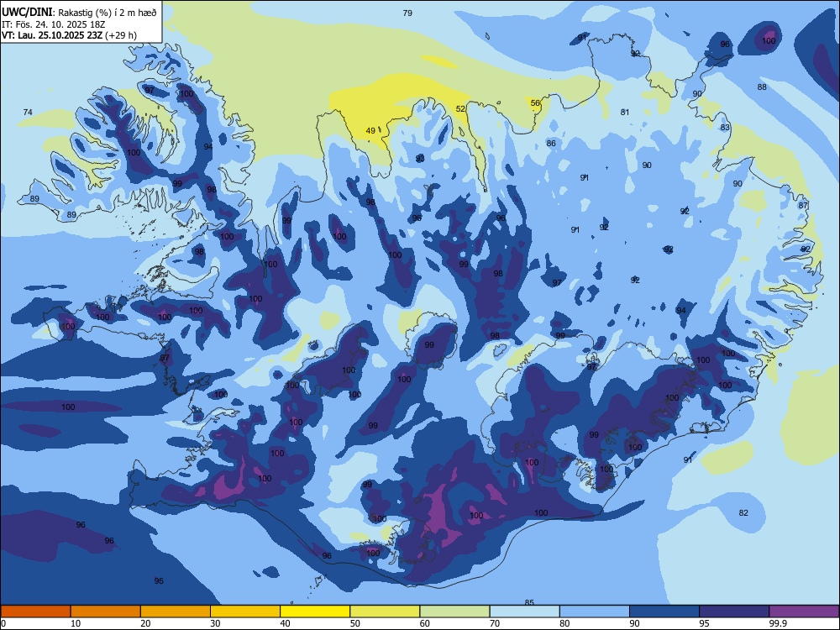Pick the yellow-green 50–60 legend swatch
This screenshot has height=630, width=840.
point(385,612)
